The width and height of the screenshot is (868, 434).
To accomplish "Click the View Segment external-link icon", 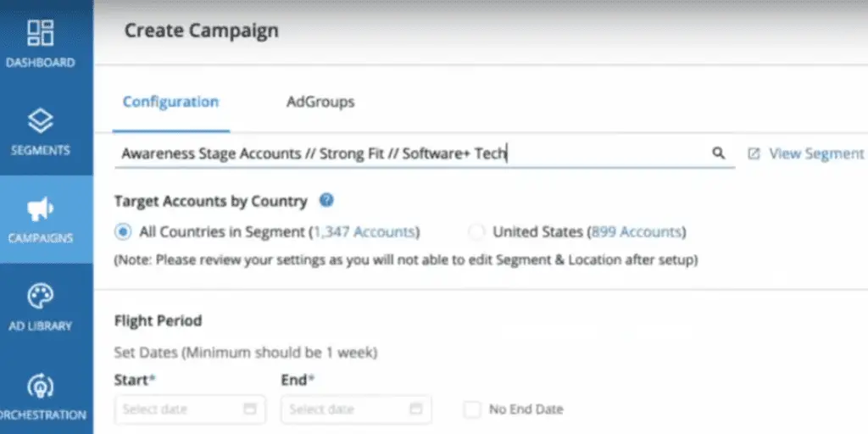I will [754, 154].
